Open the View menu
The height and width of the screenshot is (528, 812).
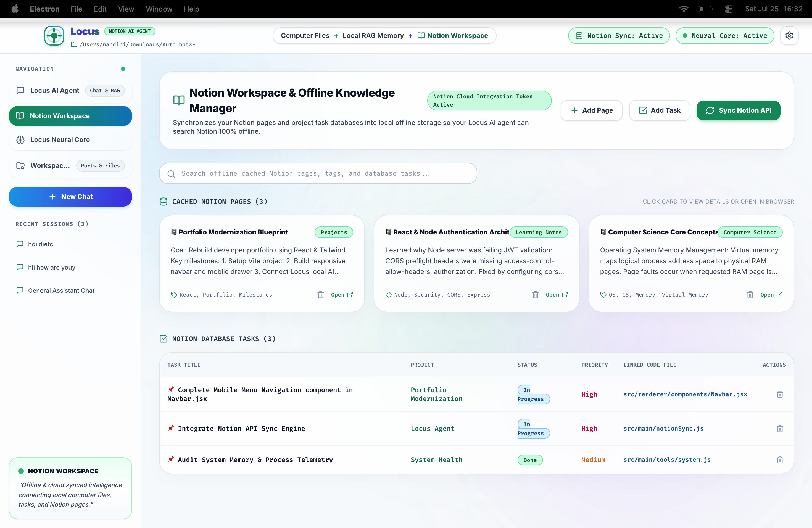[x=126, y=9]
